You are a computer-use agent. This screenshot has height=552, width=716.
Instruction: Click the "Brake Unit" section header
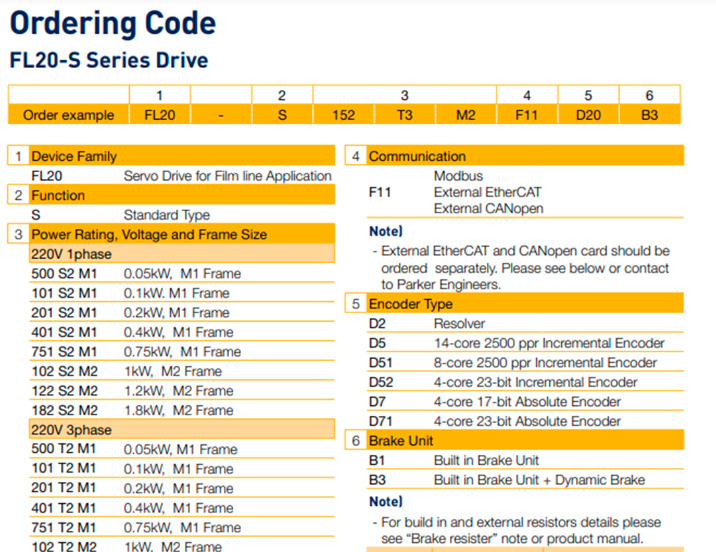point(402,440)
